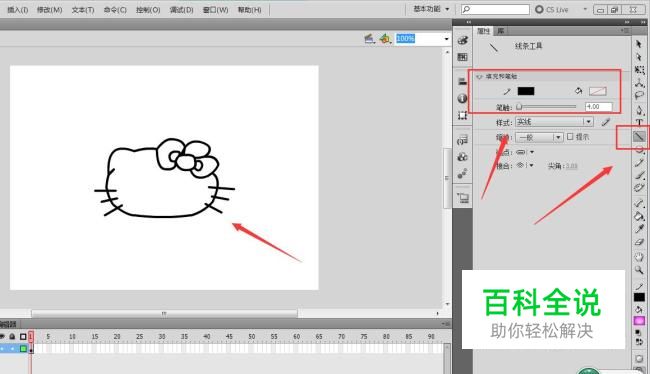
Task: Select the Eyedropper tool
Action: [x=639, y=229]
